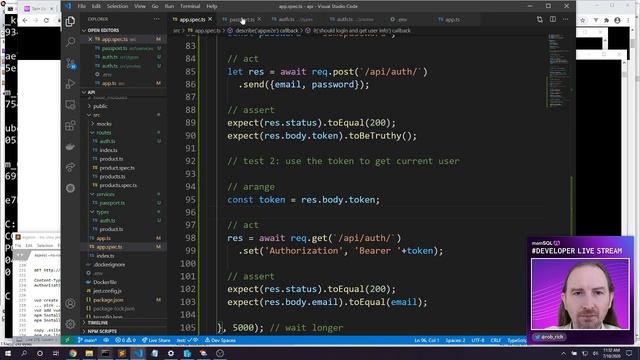640x360 pixels.
Task: Open the View menu
Action: [x=140, y=6]
